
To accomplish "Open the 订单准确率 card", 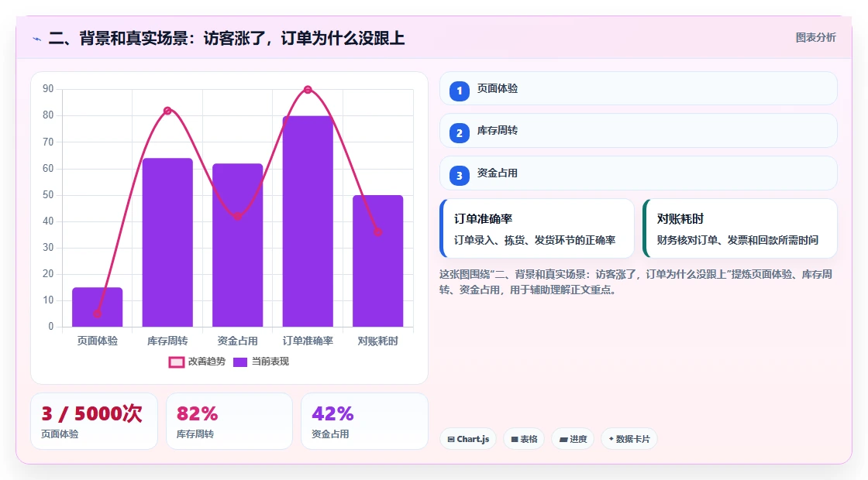I will [536, 228].
